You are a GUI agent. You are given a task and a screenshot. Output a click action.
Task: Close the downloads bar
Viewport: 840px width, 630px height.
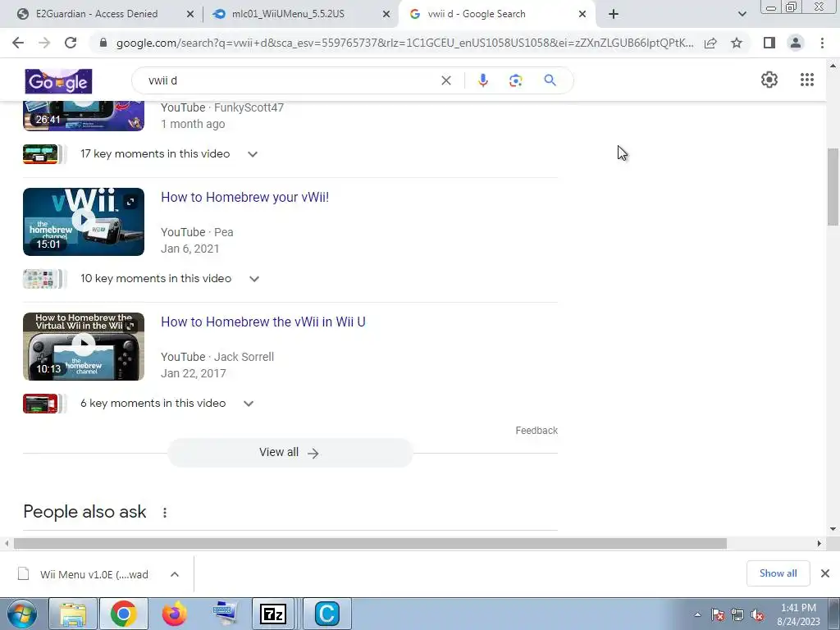[x=825, y=573]
